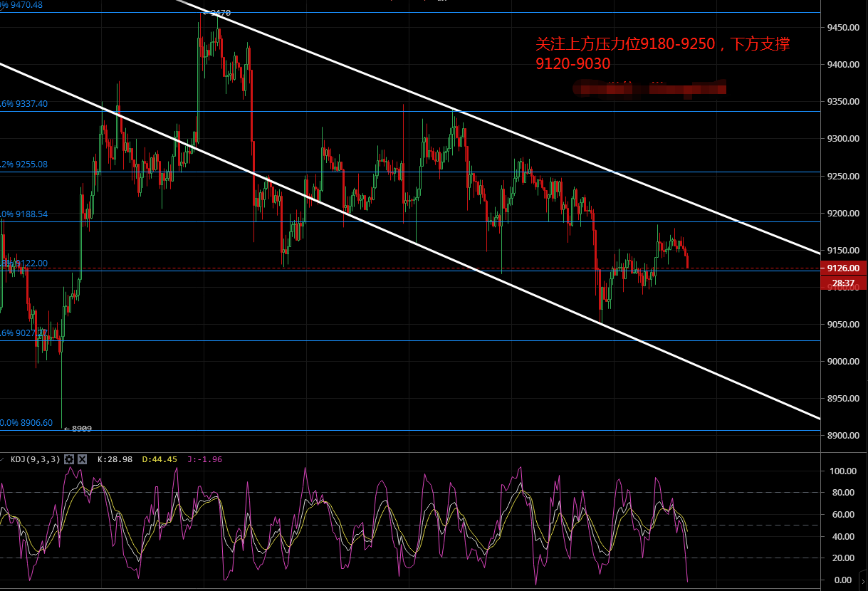Select the current price 9126.00 label
Screen dimensions: 868x591
click(844, 268)
